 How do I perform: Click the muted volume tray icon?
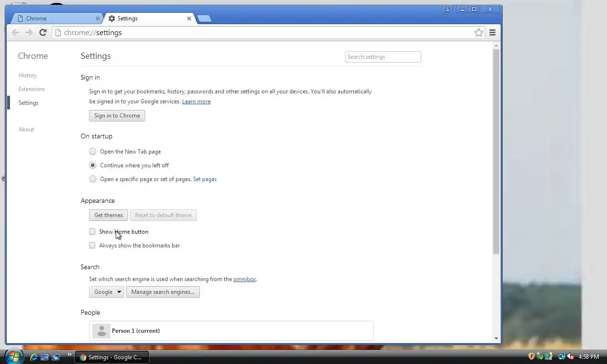[x=570, y=356]
